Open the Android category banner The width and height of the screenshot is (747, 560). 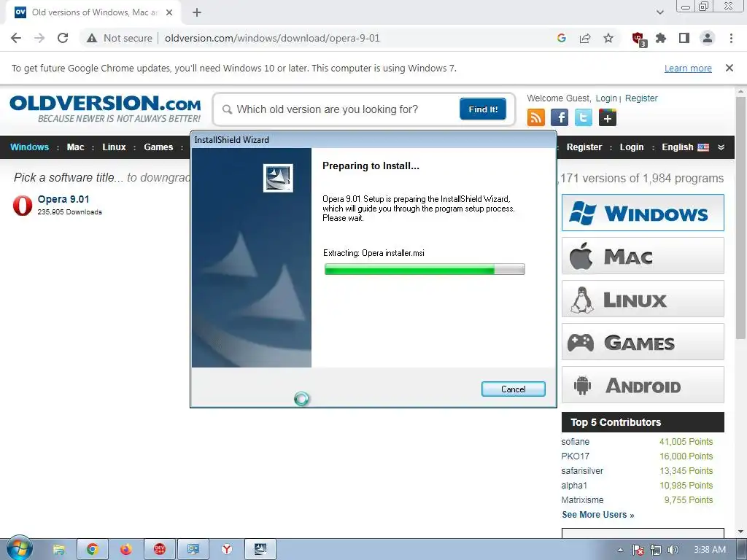643,385
